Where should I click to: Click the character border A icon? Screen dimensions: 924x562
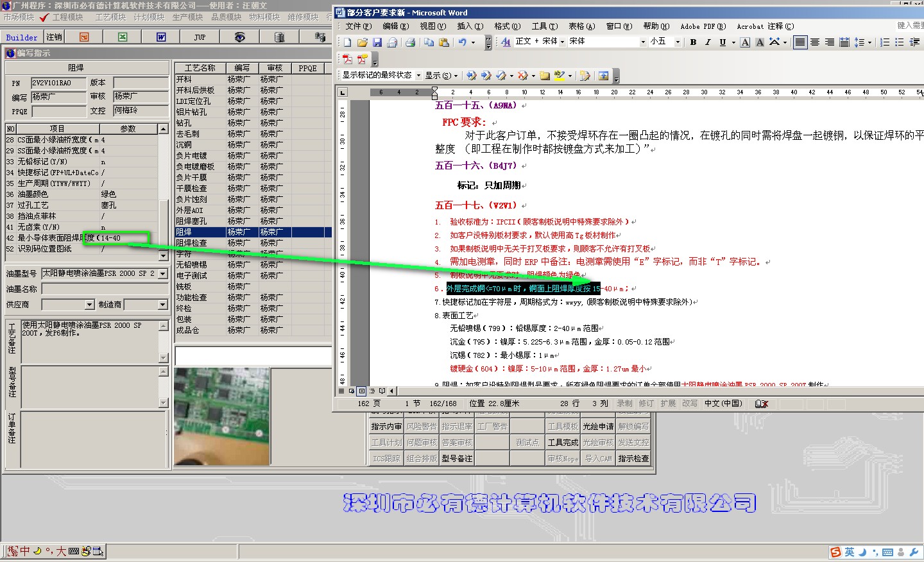tap(745, 42)
